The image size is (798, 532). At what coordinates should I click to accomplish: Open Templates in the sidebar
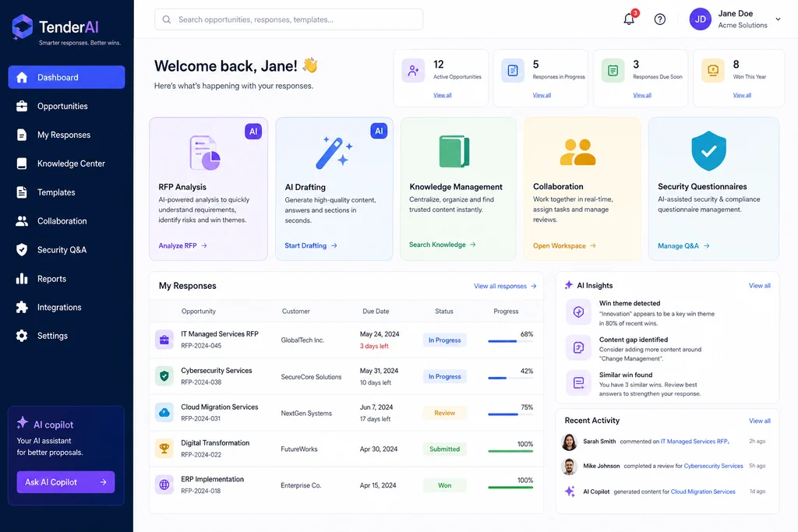pos(66,192)
